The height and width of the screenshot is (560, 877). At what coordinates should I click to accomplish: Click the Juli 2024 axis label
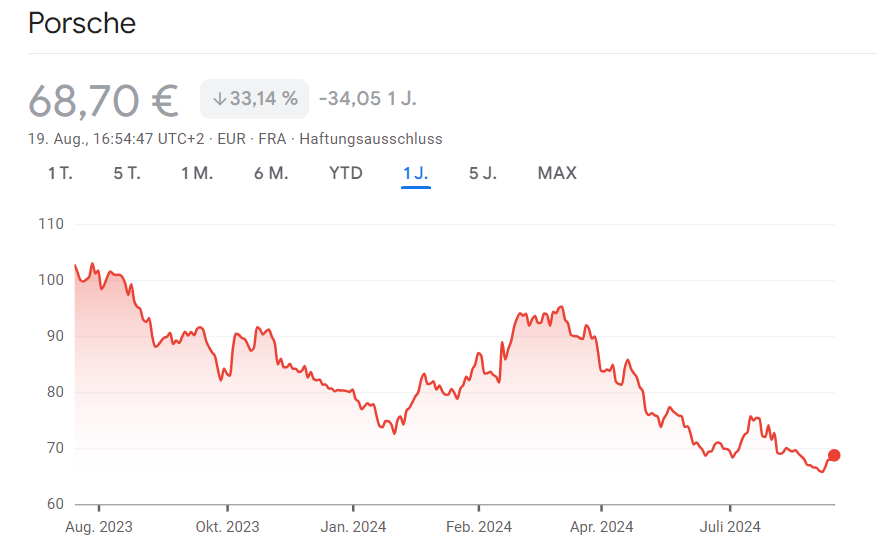730,527
